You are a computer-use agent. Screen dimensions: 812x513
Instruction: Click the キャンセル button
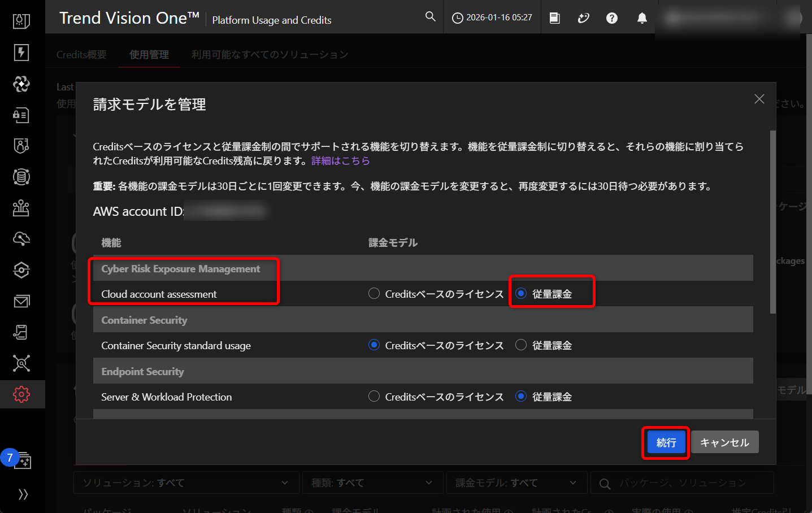pos(725,442)
